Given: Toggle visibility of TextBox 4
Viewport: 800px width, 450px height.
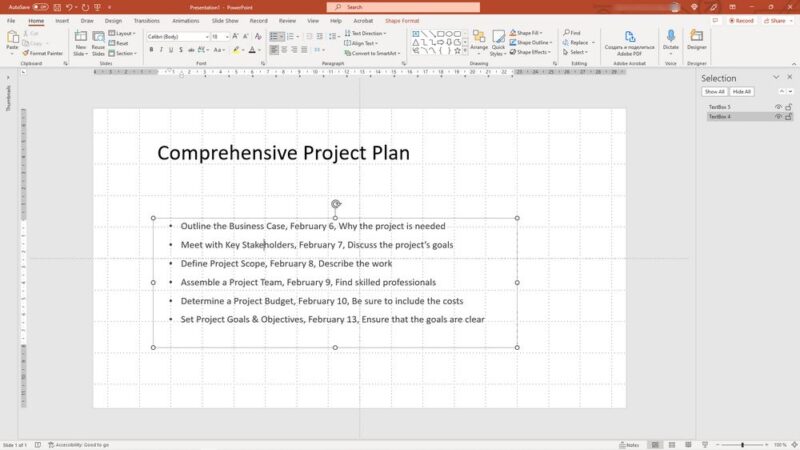Looking at the screenshot, I should click(x=778, y=116).
